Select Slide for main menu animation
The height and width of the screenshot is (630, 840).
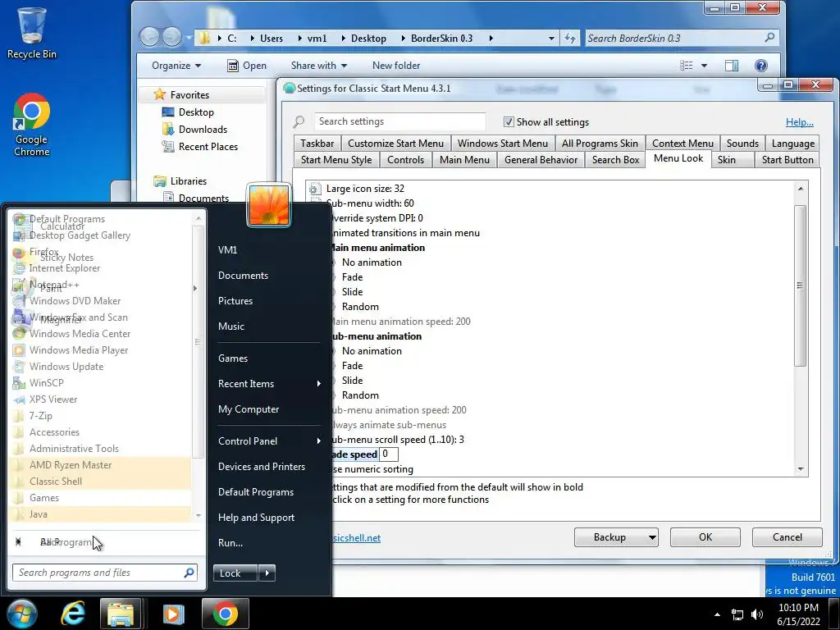tap(352, 292)
